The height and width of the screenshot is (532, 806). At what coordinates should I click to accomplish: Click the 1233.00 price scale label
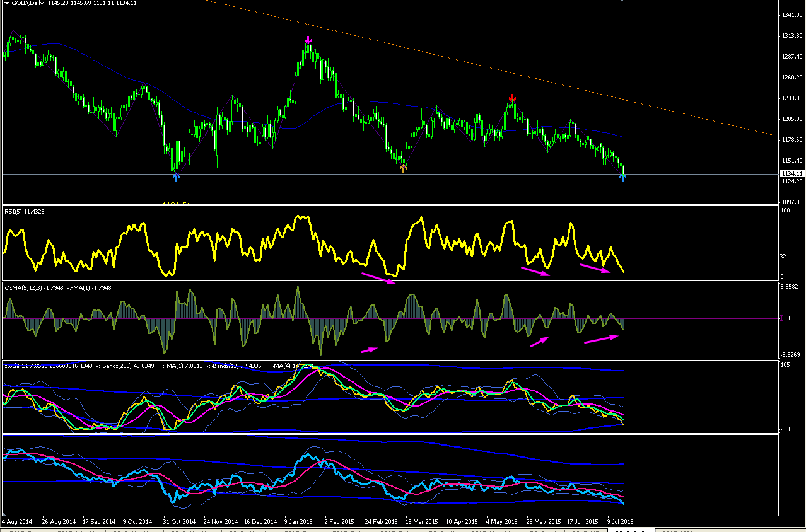click(x=791, y=98)
